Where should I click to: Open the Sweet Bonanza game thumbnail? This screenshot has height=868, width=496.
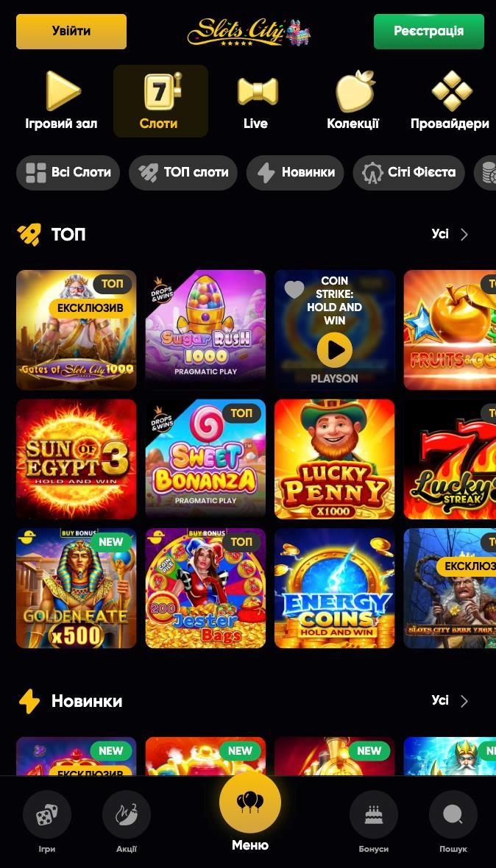point(205,459)
